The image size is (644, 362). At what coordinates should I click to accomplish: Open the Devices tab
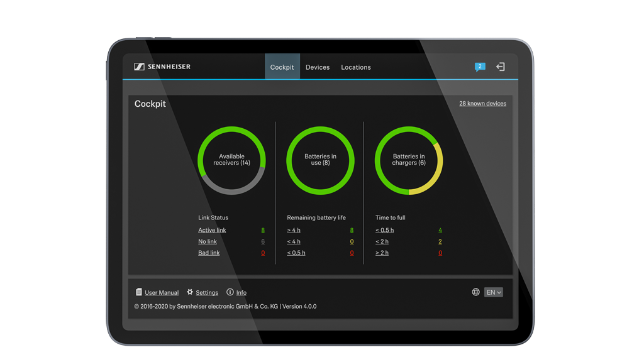[x=318, y=67]
